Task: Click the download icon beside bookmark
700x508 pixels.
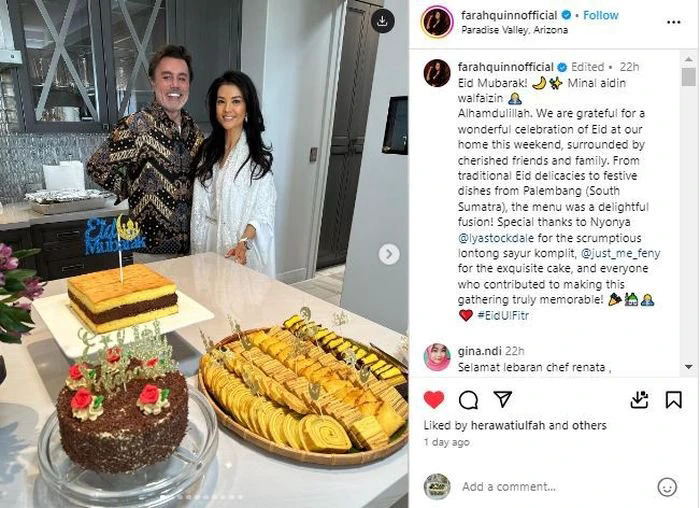Action: (x=639, y=400)
